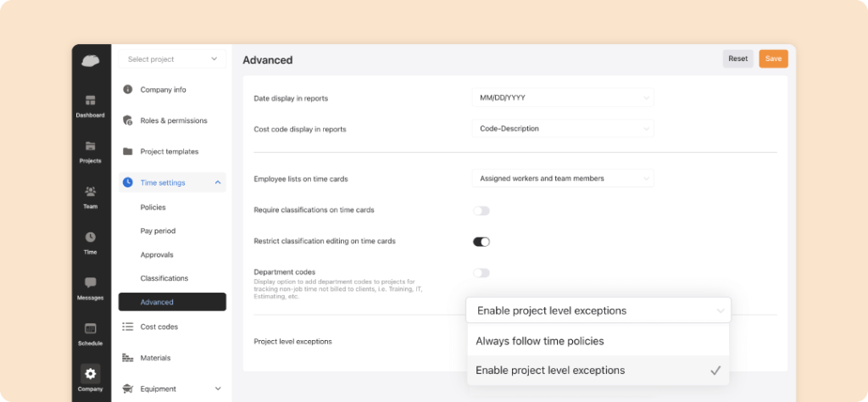Enable the Department codes toggle
868x402 pixels.
point(481,273)
